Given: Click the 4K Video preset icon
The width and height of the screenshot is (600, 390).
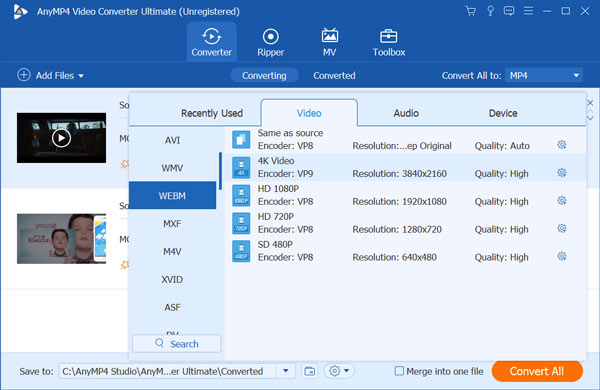Looking at the screenshot, I should coord(241,168).
